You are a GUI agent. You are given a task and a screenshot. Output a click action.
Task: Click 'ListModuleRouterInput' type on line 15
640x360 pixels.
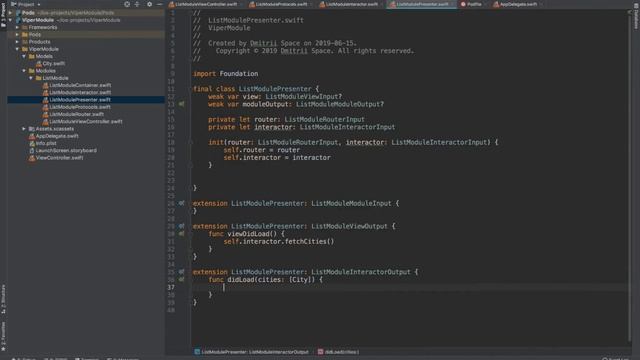324,119
